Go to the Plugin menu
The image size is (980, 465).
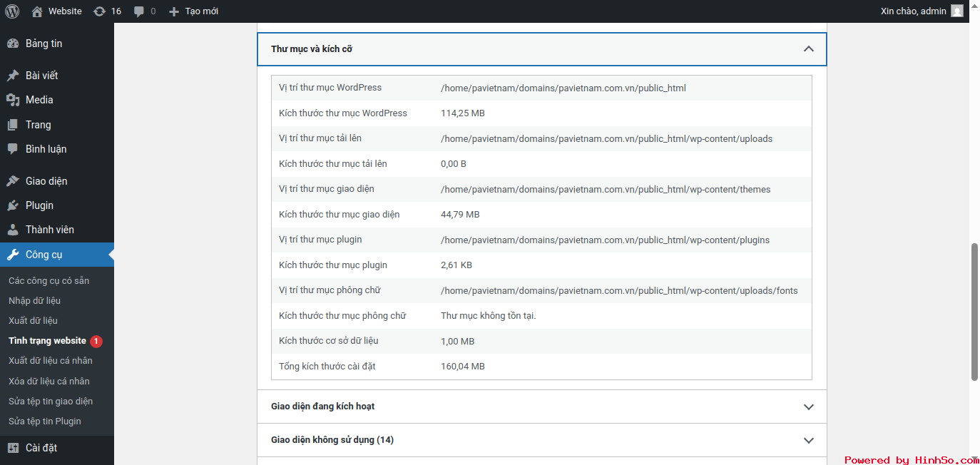[x=39, y=205]
